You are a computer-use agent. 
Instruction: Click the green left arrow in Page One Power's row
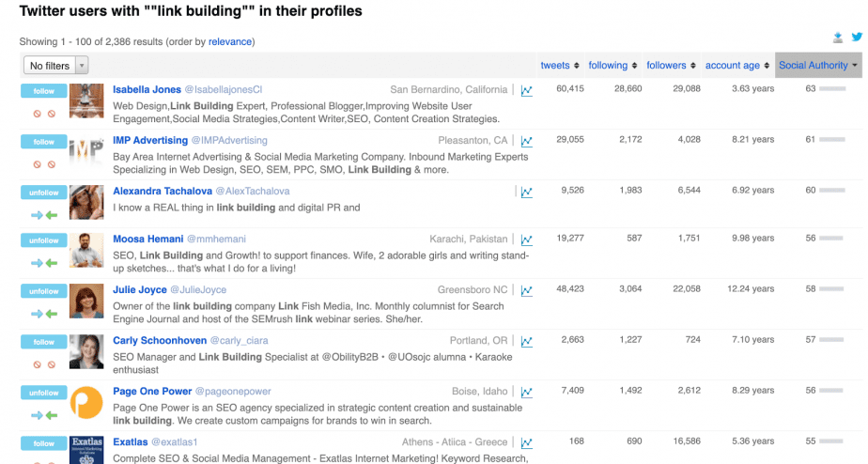pyautogui.click(x=52, y=415)
